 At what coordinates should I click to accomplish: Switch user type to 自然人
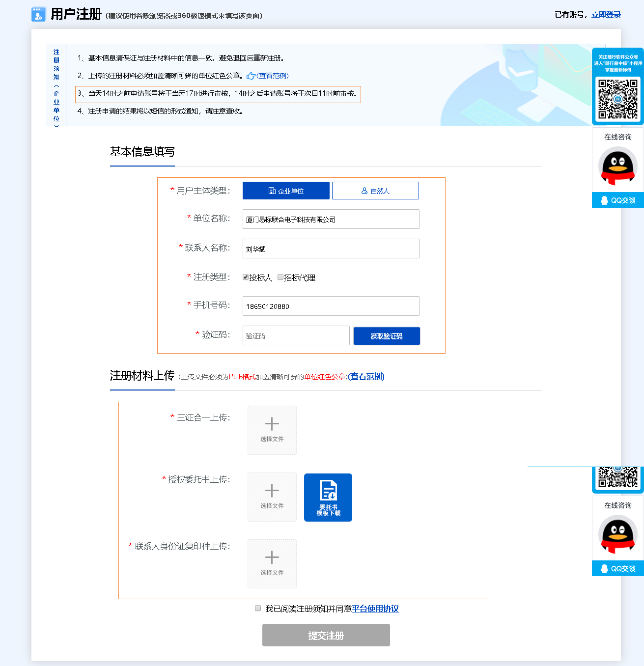click(x=375, y=191)
